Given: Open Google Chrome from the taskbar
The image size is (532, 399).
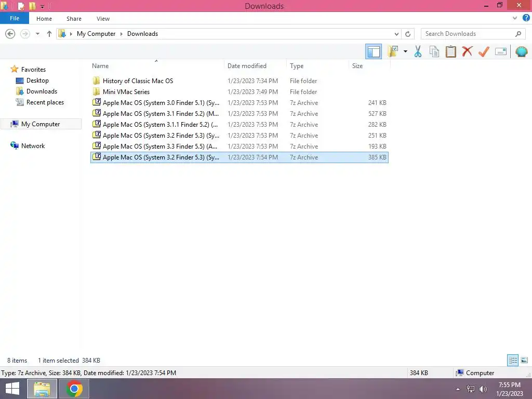Looking at the screenshot, I should (74, 389).
